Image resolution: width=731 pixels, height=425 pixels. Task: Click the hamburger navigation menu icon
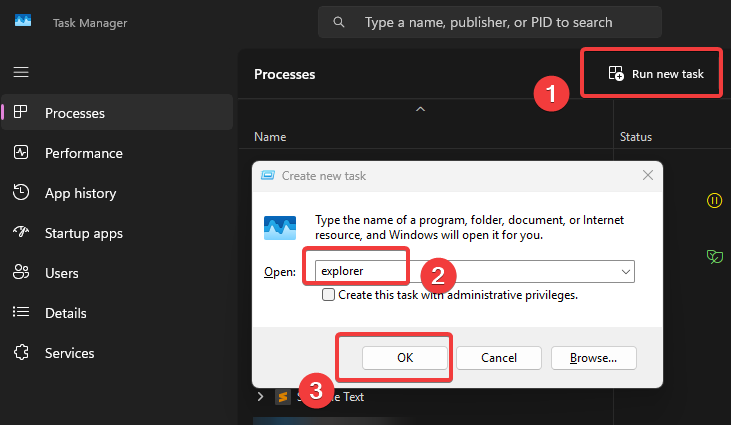(20, 72)
